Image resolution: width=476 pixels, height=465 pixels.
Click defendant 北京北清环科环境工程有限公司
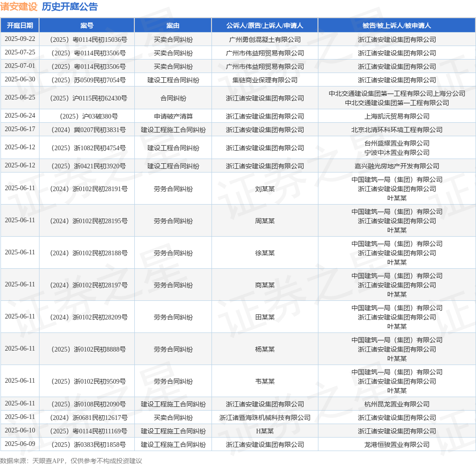coord(397,130)
